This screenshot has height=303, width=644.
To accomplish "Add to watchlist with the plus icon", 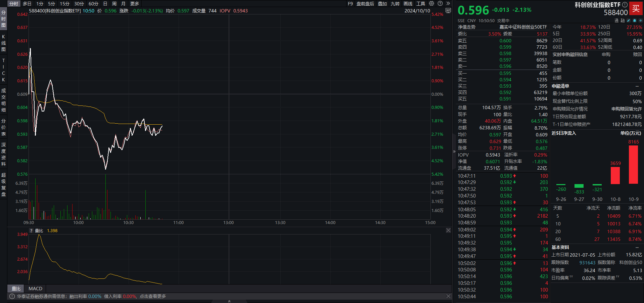I will (640, 20).
